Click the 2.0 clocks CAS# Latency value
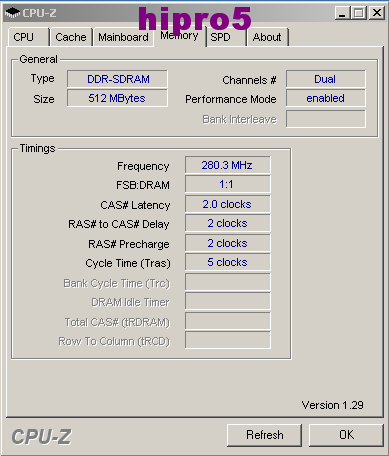This screenshot has height=456, width=389. point(228,204)
